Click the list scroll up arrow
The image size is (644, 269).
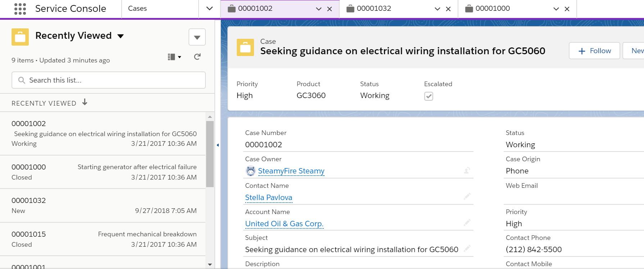pyautogui.click(x=210, y=117)
